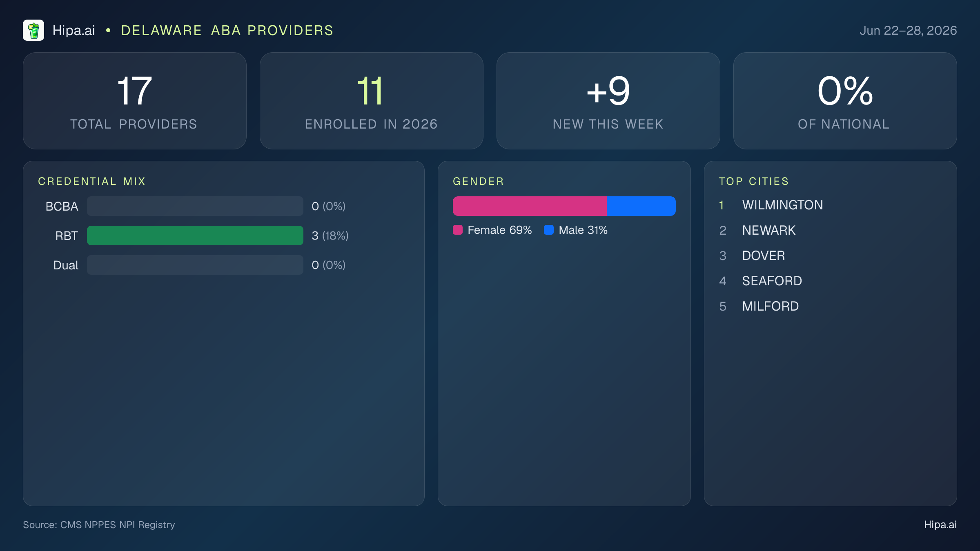Viewport: 980px width, 551px height.
Task: Click the green RBT credential bar
Action: [x=195, y=236]
